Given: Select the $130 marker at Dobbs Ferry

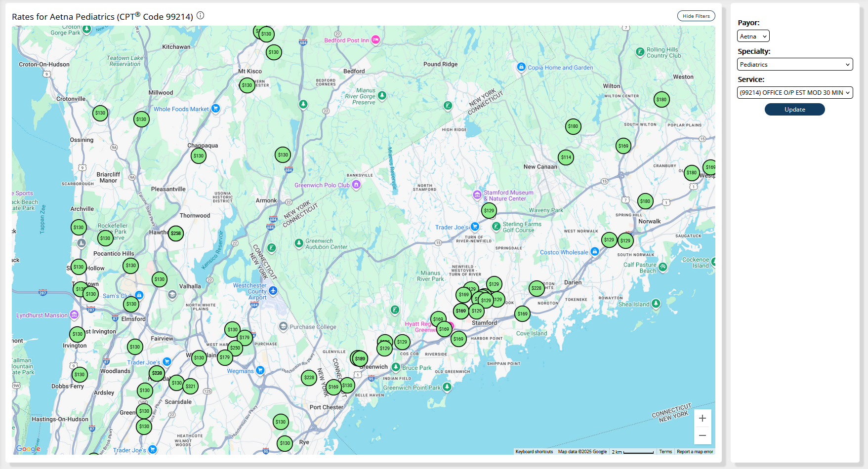Looking at the screenshot, I should 80,375.
